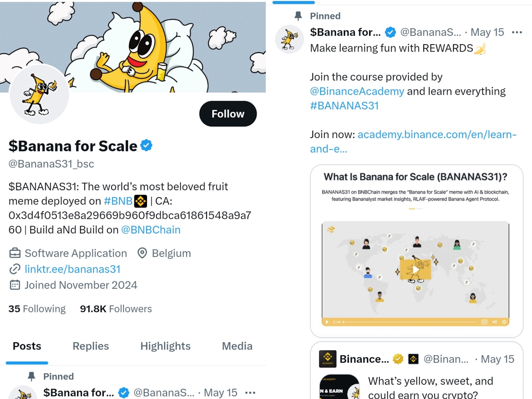
Task: Play the video with center play icon
Action: [x=415, y=269]
